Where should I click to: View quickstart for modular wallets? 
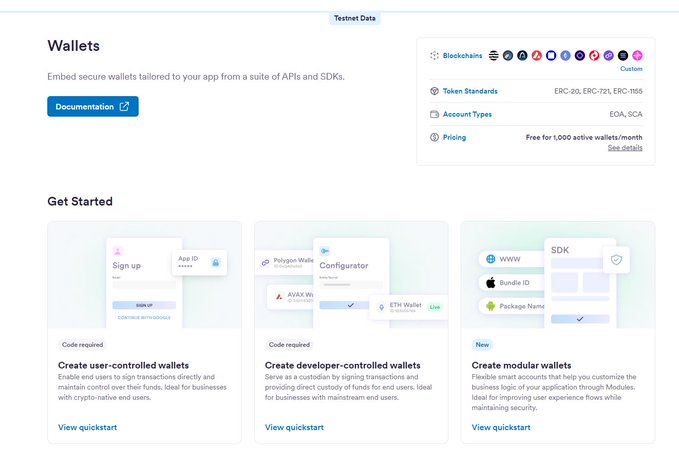(x=501, y=427)
